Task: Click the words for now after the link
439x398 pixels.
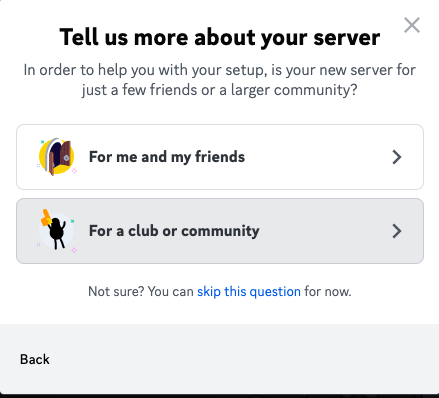Action: click(327, 292)
